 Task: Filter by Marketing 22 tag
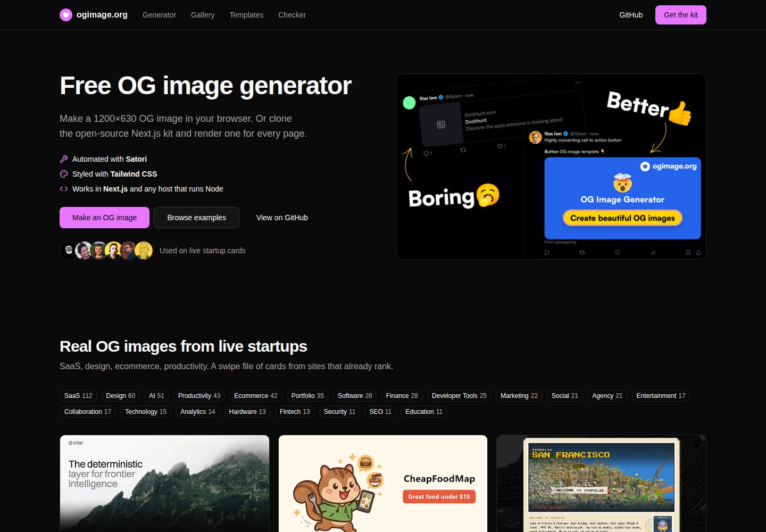pos(519,396)
